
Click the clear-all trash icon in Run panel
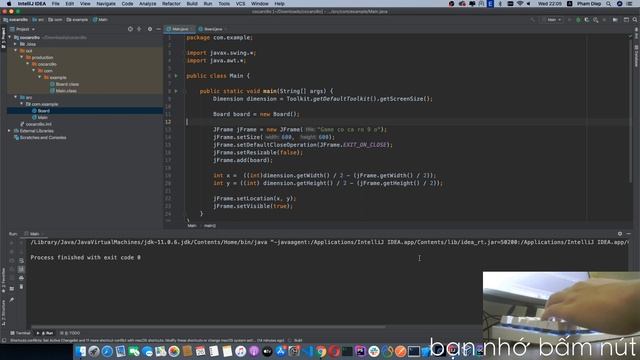pyautogui.click(x=21, y=287)
